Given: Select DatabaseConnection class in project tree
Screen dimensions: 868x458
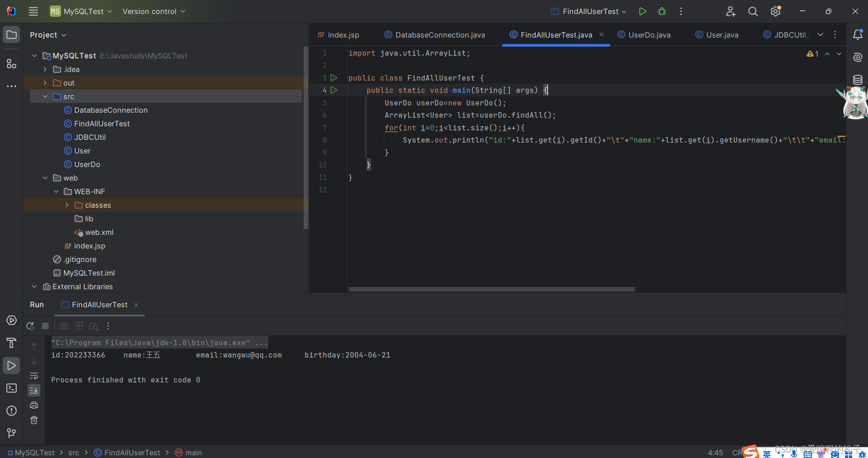Looking at the screenshot, I should pyautogui.click(x=105, y=110).
